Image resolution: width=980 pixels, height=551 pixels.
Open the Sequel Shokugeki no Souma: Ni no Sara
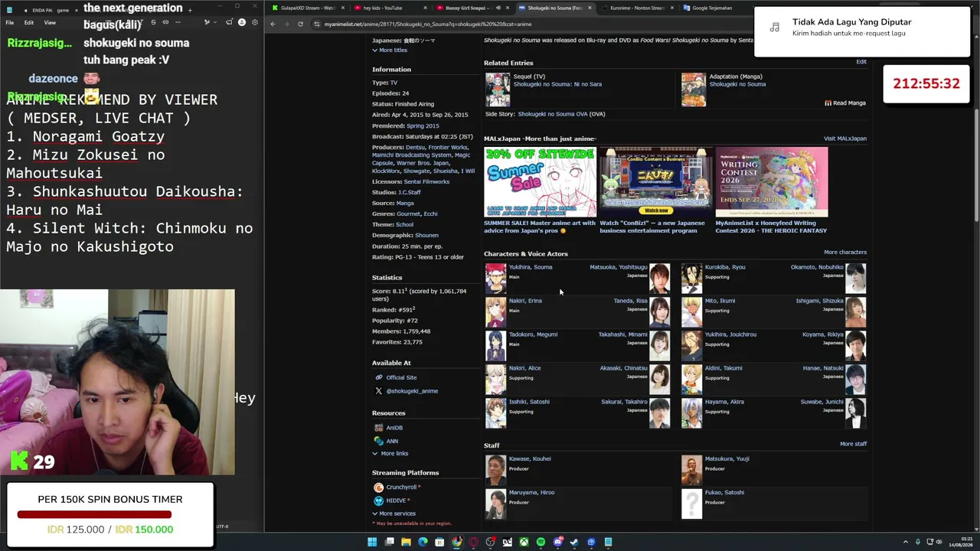(557, 84)
